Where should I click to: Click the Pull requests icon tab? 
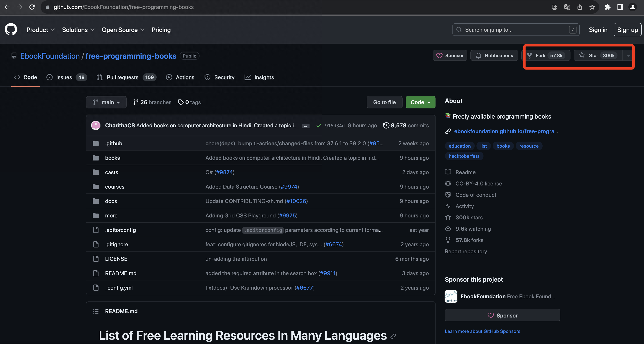[x=100, y=77]
